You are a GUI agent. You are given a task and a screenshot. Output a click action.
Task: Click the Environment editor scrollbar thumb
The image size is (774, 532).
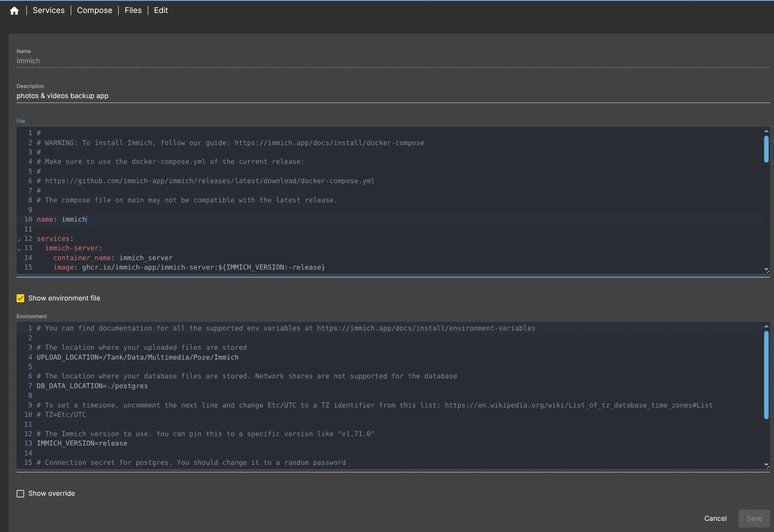766,374
